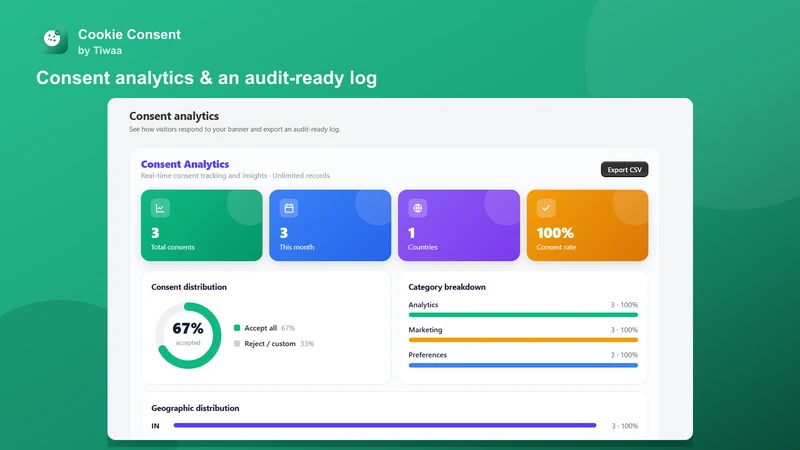800x450 pixels.
Task: Click the chart icon on Total consents card
Action: [x=160, y=208]
